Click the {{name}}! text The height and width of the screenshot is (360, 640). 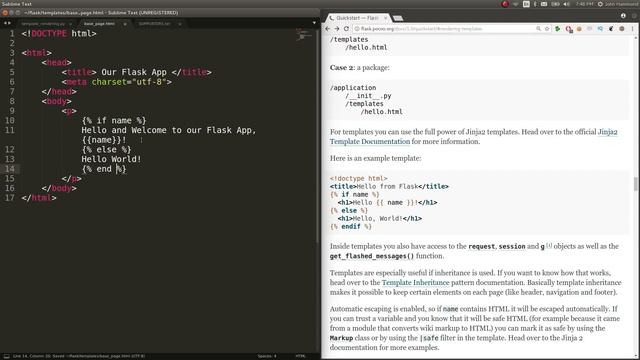pyautogui.click(x=104, y=140)
